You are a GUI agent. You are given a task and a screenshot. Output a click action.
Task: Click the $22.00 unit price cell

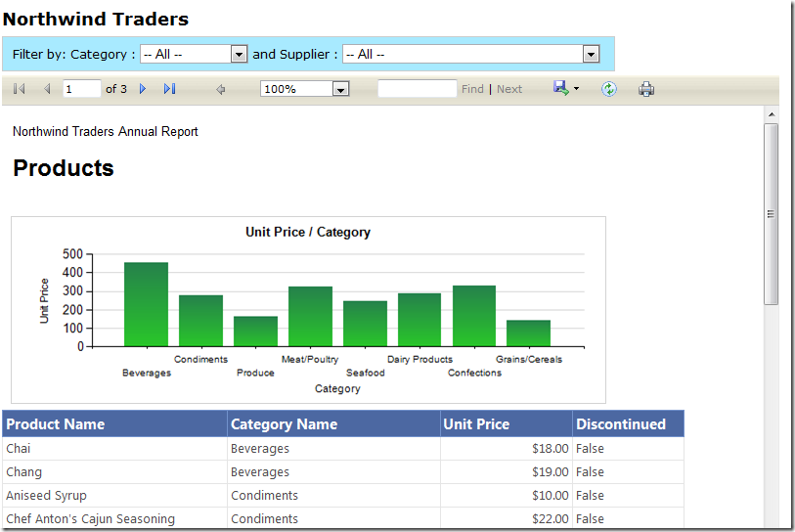[x=507, y=519]
